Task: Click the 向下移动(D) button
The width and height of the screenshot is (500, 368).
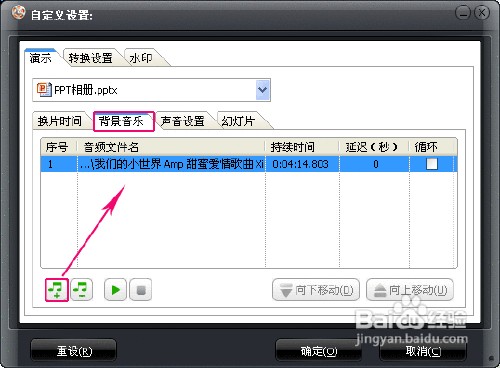Action: (316, 290)
